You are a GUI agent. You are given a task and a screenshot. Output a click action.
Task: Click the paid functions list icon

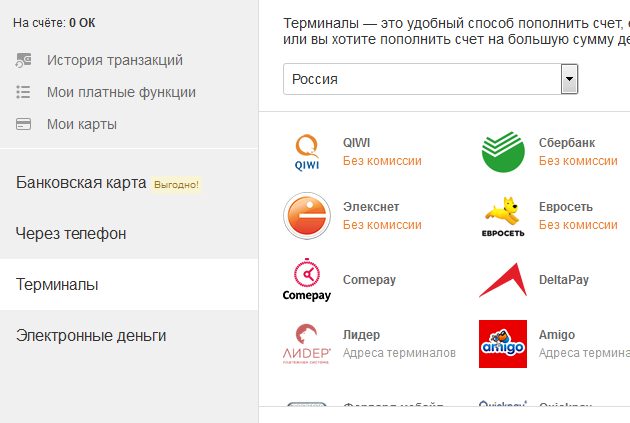(23, 92)
